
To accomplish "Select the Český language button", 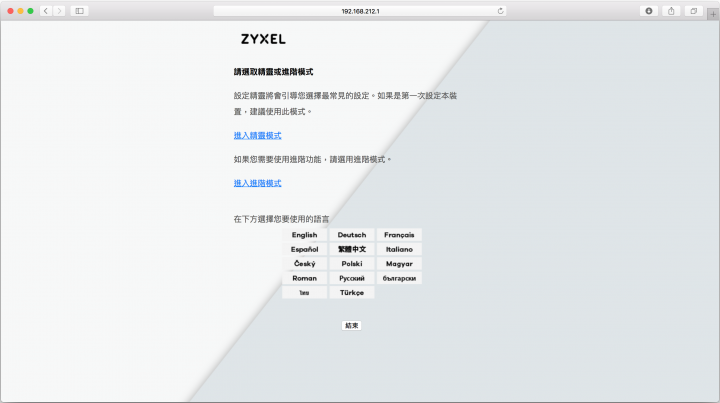I will pos(304,264).
